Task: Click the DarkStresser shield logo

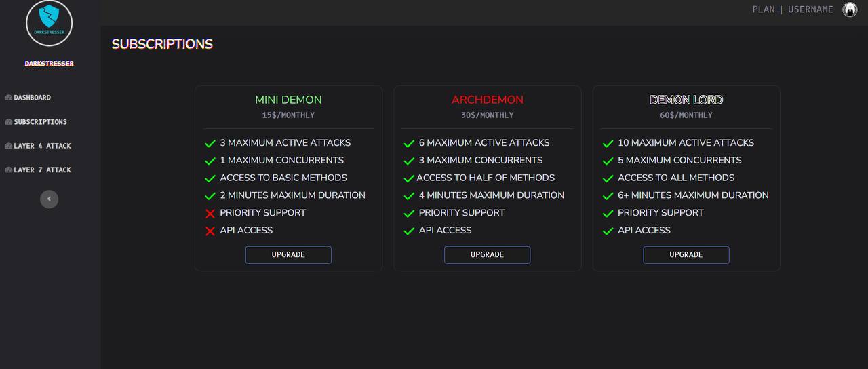Action: click(x=49, y=22)
